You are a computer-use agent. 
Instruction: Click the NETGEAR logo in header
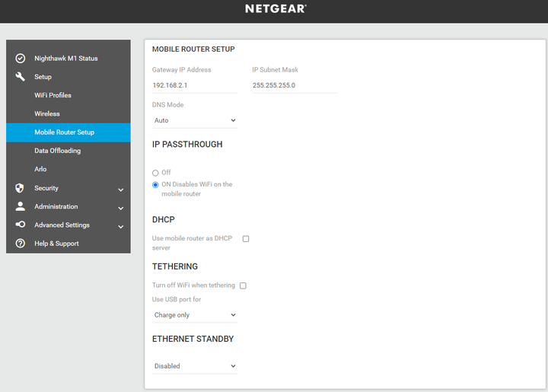(276, 8)
